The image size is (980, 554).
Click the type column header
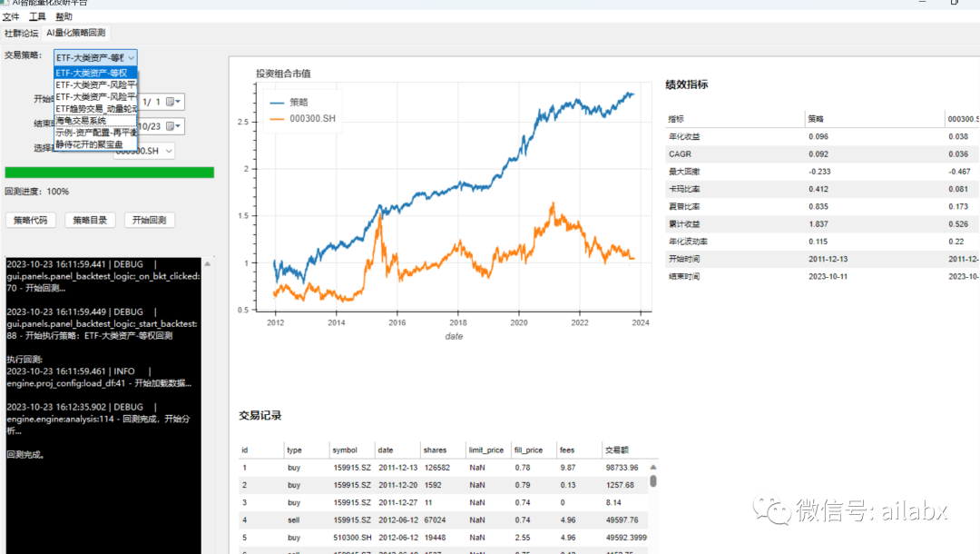[307, 450]
